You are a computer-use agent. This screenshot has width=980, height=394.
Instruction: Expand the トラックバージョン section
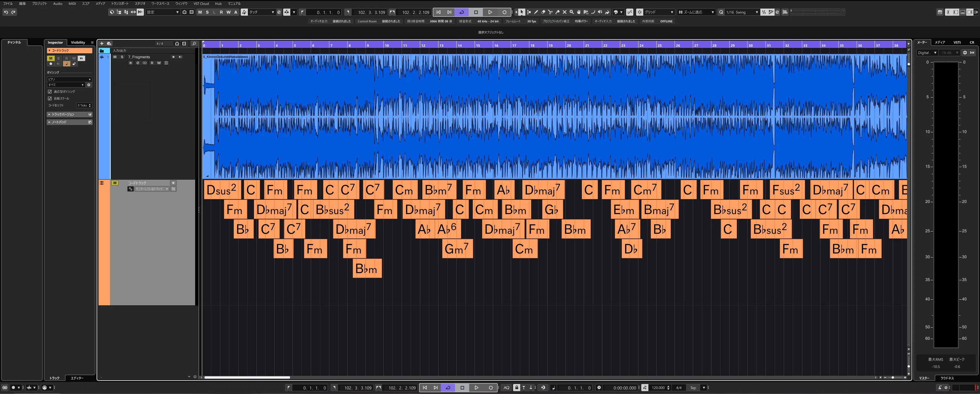point(70,114)
